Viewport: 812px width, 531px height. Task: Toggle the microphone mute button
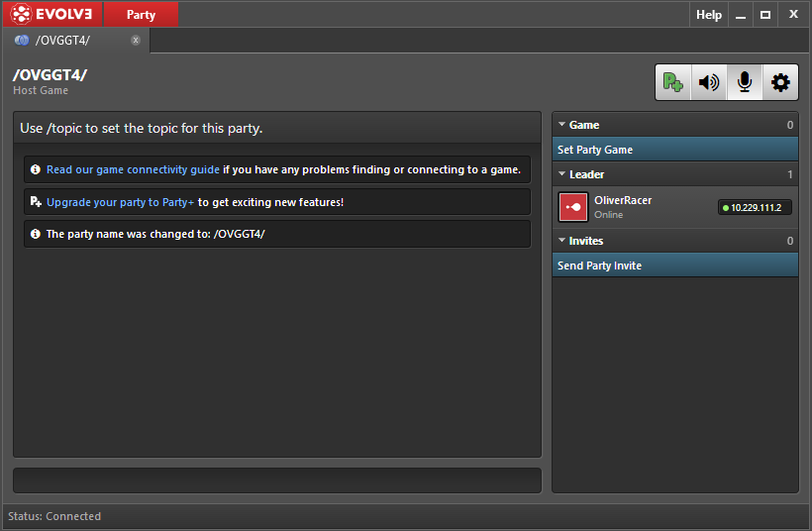click(x=745, y=83)
